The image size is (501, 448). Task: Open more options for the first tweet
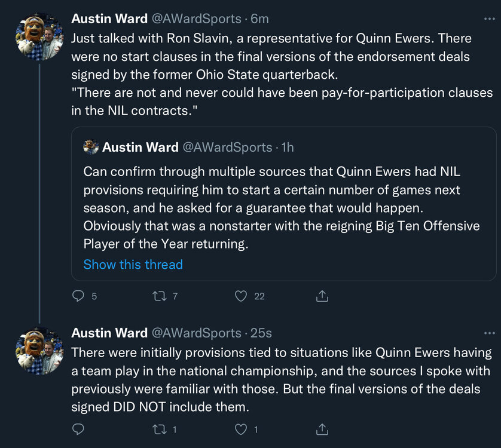pos(489,19)
